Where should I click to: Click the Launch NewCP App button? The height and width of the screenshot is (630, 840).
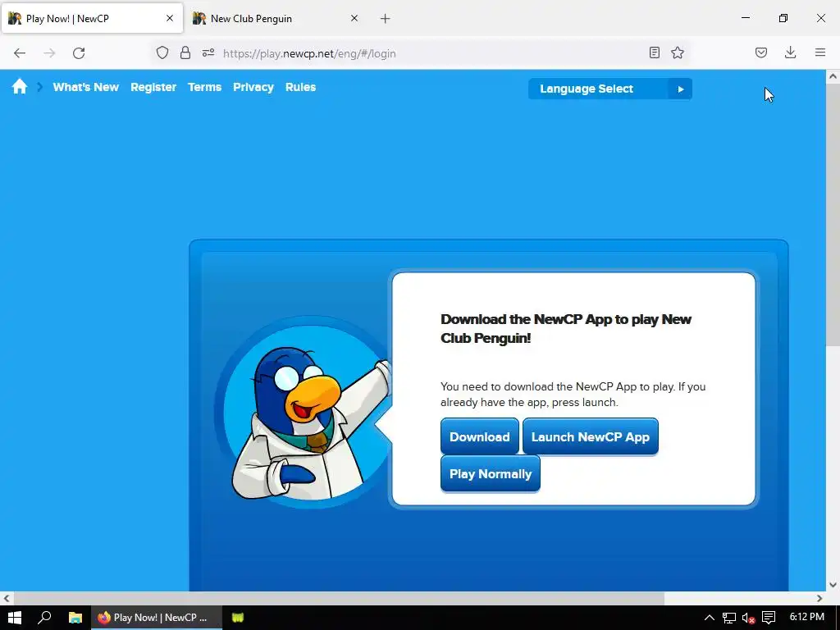(x=591, y=436)
